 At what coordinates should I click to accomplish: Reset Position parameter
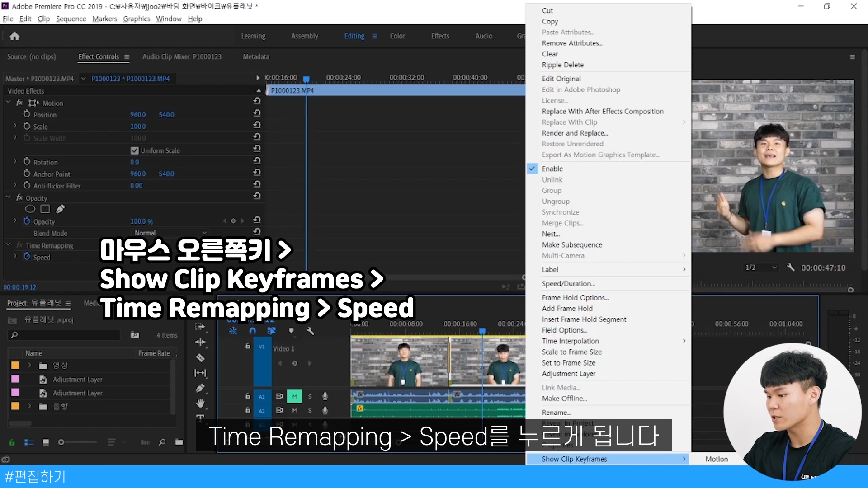pyautogui.click(x=257, y=113)
